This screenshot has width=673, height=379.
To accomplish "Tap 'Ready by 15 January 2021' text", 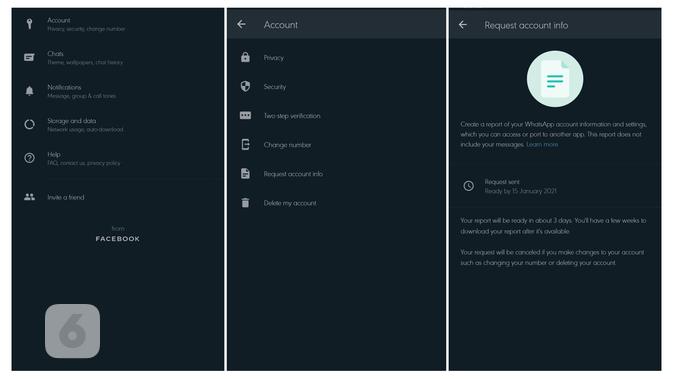I will point(520,191).
